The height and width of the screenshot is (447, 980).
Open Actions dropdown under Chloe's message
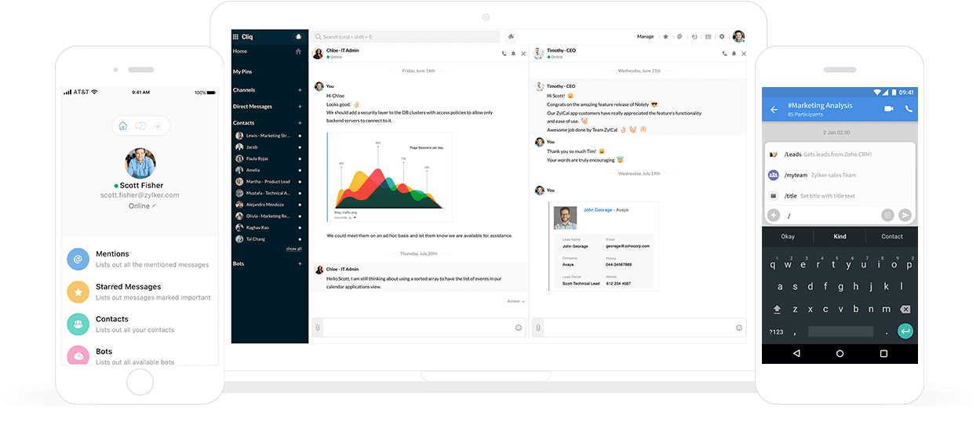click(x=516, y=301)
